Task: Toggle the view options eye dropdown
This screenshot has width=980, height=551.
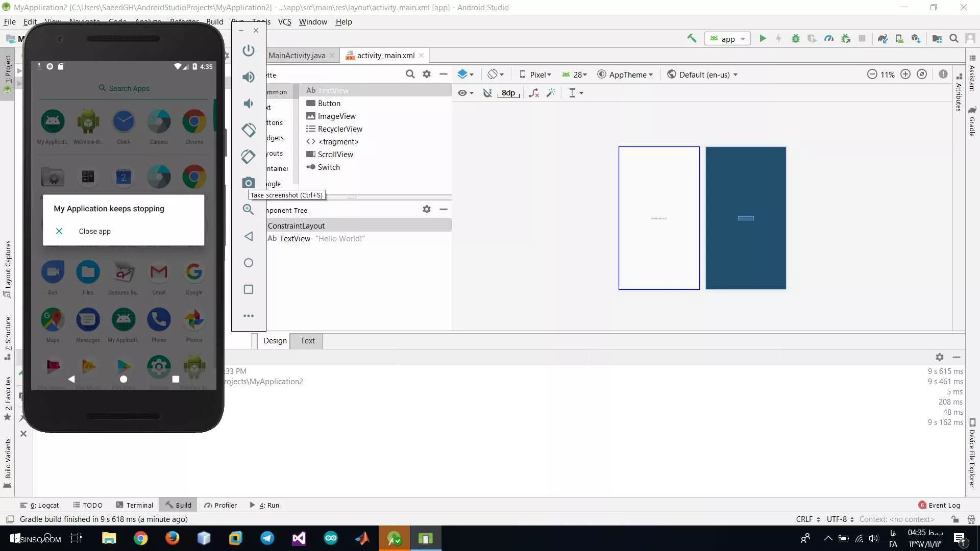Action: pos(465,93)
